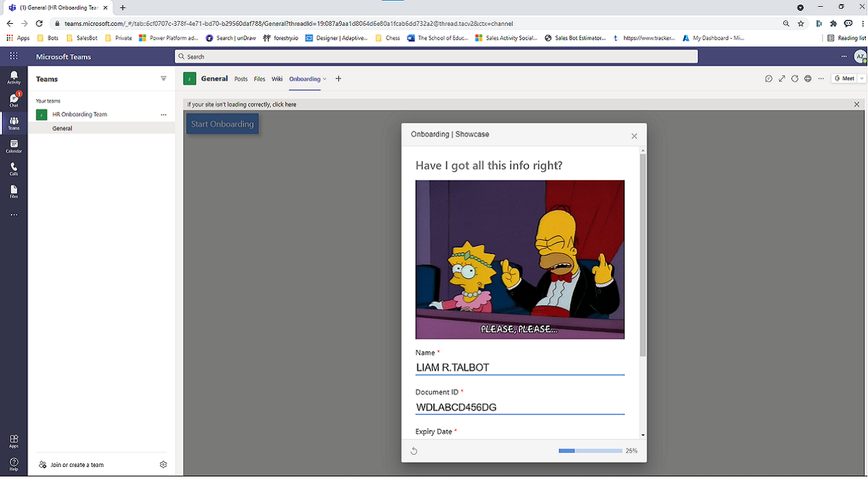
Task: Open the Calendar app in left rail
Action: point(14,146)
